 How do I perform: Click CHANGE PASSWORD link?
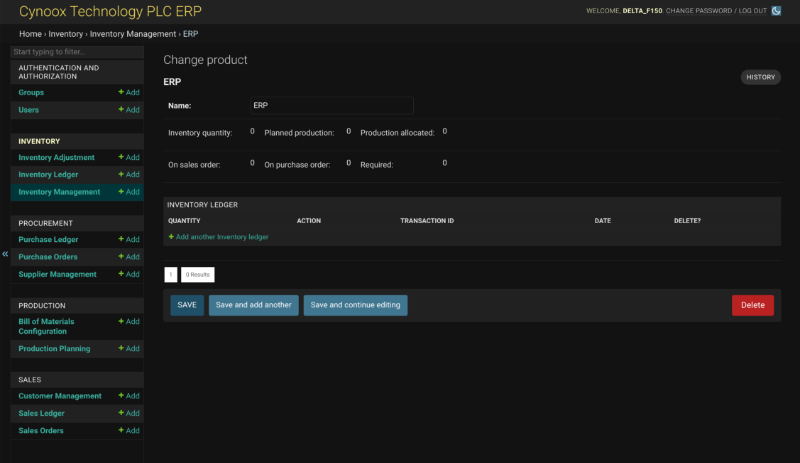click(698, 11)
